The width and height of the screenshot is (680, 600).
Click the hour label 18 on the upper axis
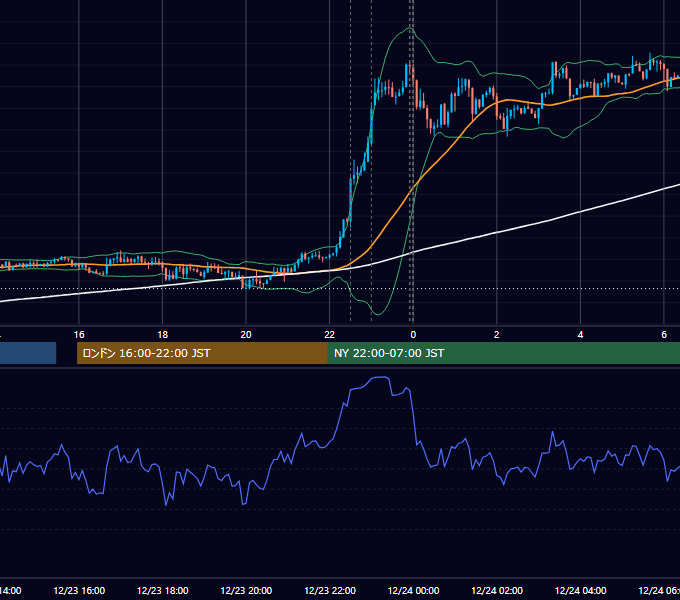pyautogui.click(x=163, y=335)
